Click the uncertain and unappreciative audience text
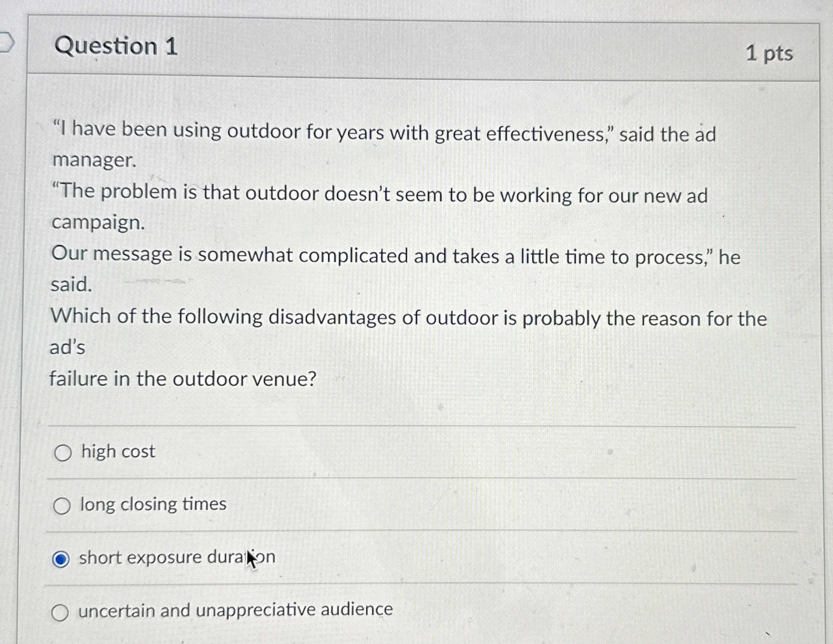The height and width of the screenshot is (644, 833). coord(235,610)
